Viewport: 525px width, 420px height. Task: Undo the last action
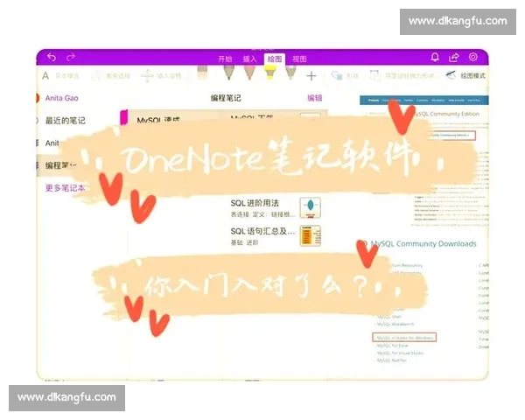pos(52,57)
